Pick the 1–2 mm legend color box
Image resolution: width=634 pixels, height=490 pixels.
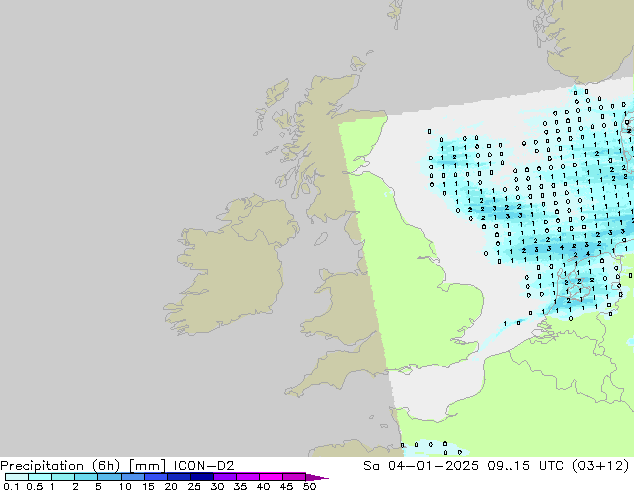[63, 477]
